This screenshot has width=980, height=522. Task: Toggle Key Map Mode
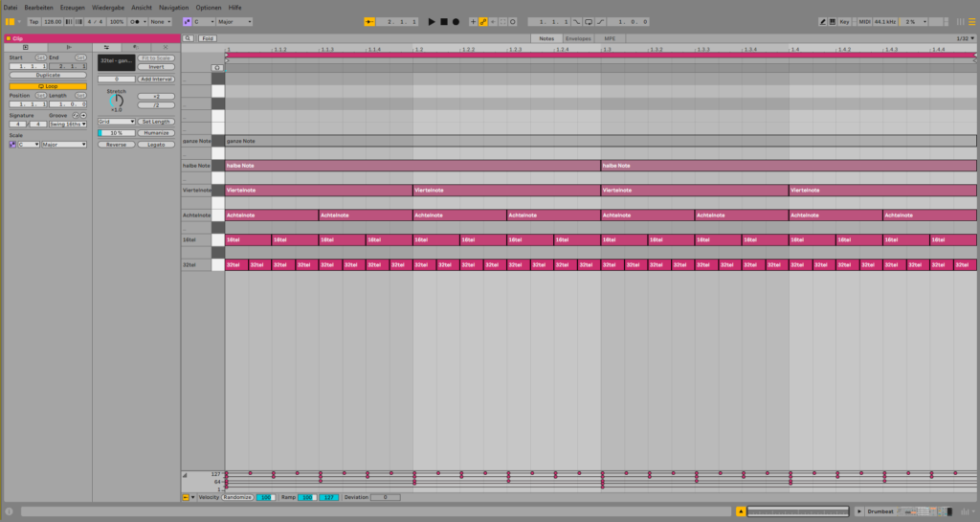(x=844, y=22)
